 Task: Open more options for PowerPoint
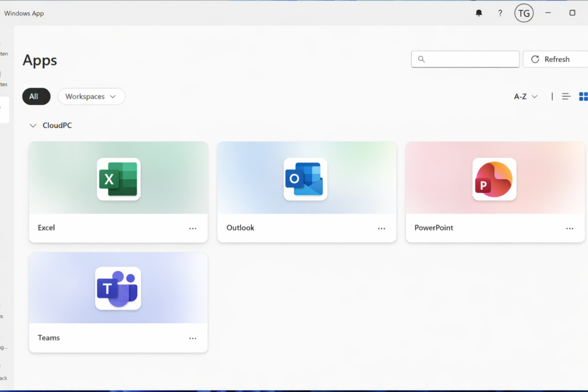point(570,228)
